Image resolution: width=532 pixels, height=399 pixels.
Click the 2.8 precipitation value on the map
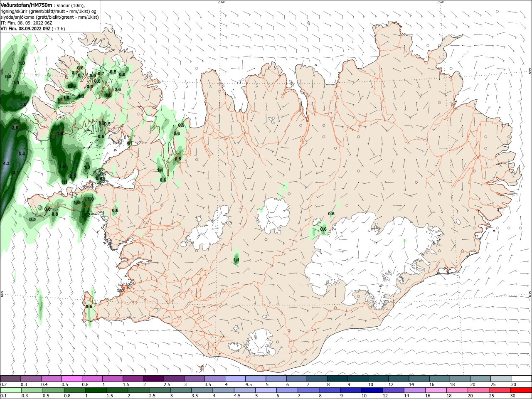tap(15, 128)
